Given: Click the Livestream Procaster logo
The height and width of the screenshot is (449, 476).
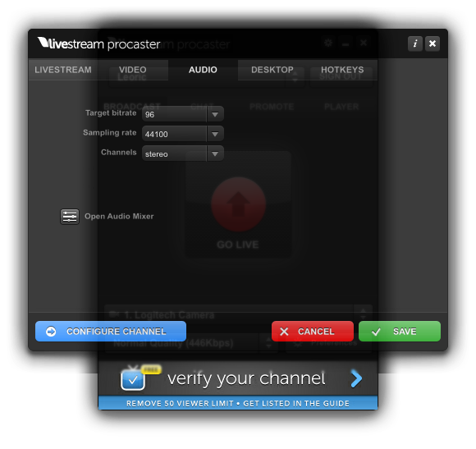Looking at the screenshot, I should (x=98, y=44).
